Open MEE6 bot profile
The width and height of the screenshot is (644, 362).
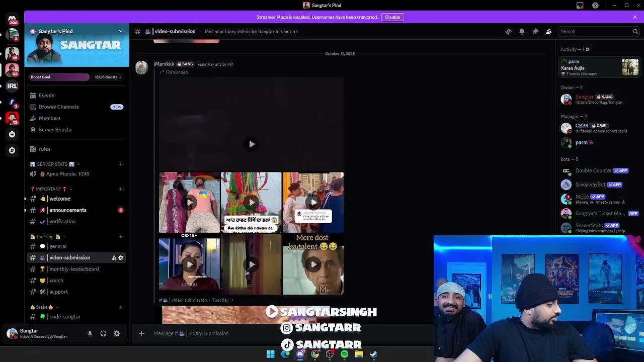[x=600, y=199]
